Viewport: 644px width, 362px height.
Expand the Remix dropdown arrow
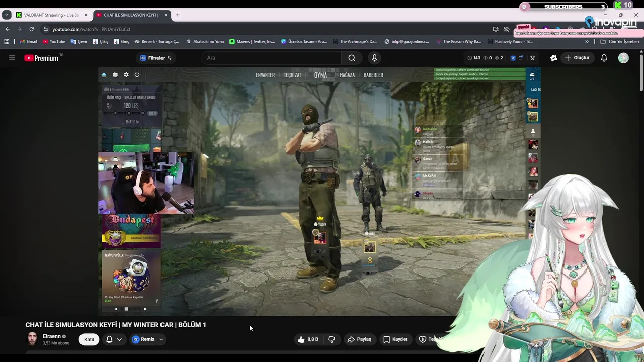[161, 339]
